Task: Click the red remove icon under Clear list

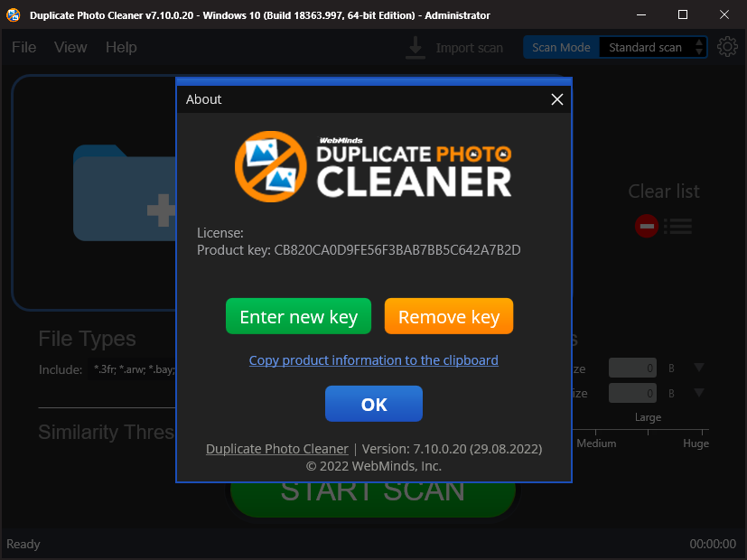Action: click(647, 226)
